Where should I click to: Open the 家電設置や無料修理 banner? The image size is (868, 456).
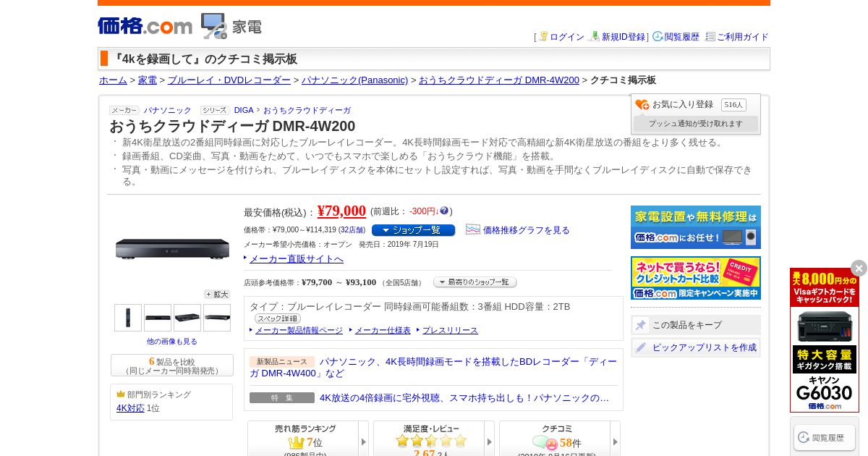tap(696, 227)
